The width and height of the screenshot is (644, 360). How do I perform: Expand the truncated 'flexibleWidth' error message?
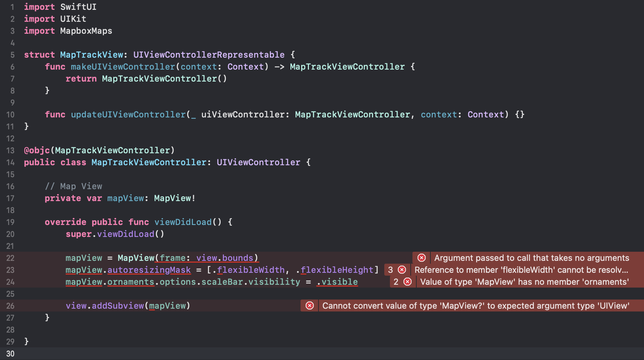521,270
